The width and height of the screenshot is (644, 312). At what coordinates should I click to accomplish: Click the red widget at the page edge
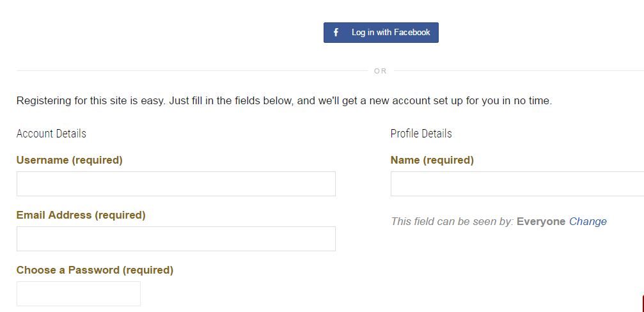click(642, 304)
